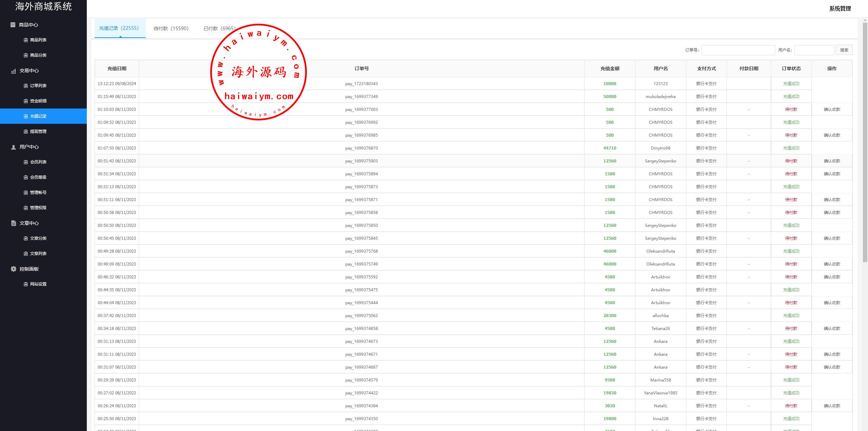
Task: Click the vertical page scrollbar
Action: [865, 142]
